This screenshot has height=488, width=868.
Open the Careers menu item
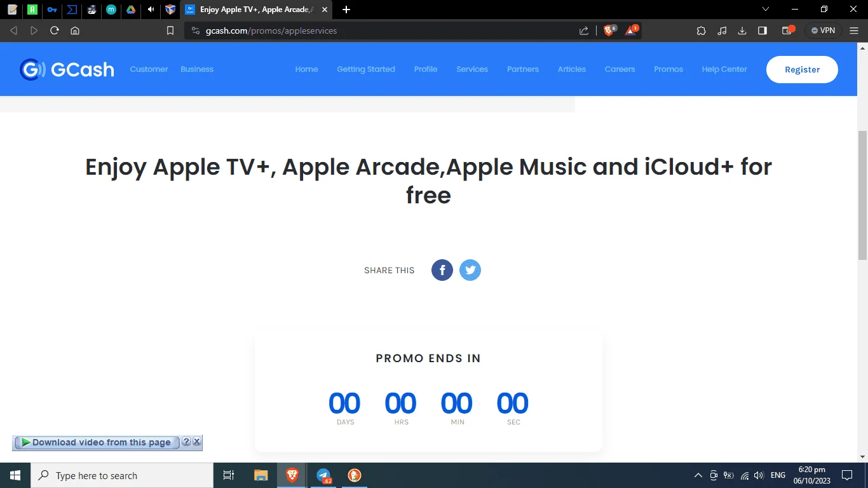pos(620,69)
